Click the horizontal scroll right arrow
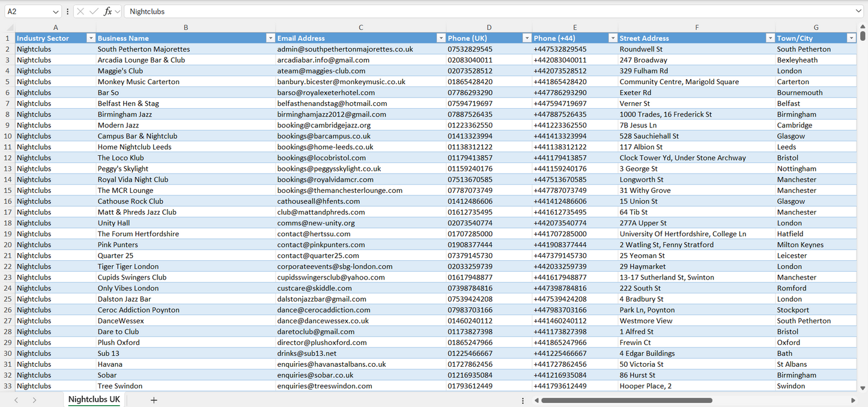 pyautogui.click(x=853, y=400)
